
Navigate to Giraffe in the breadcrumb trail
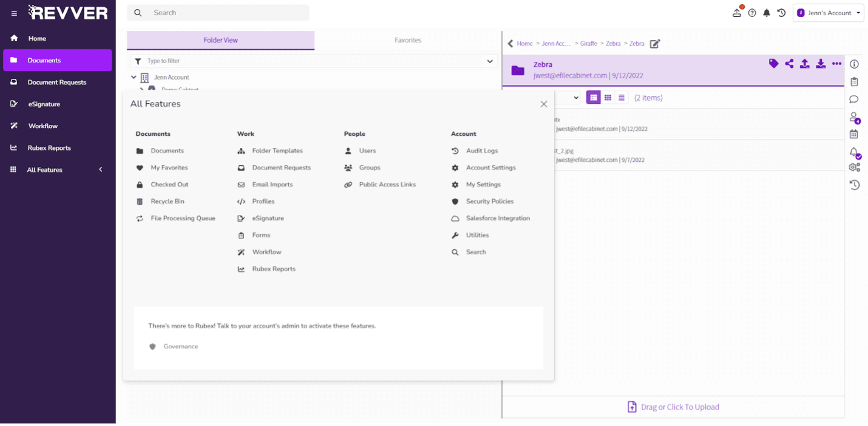tap(589, 43)
